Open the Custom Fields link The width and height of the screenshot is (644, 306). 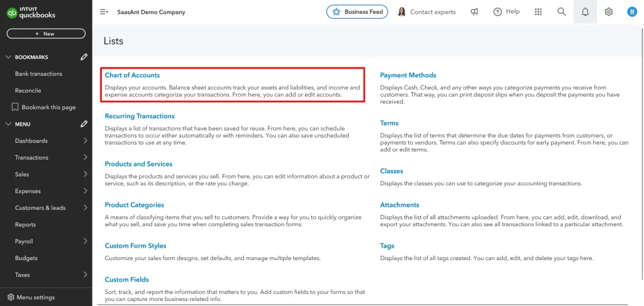tap(127, 280)
